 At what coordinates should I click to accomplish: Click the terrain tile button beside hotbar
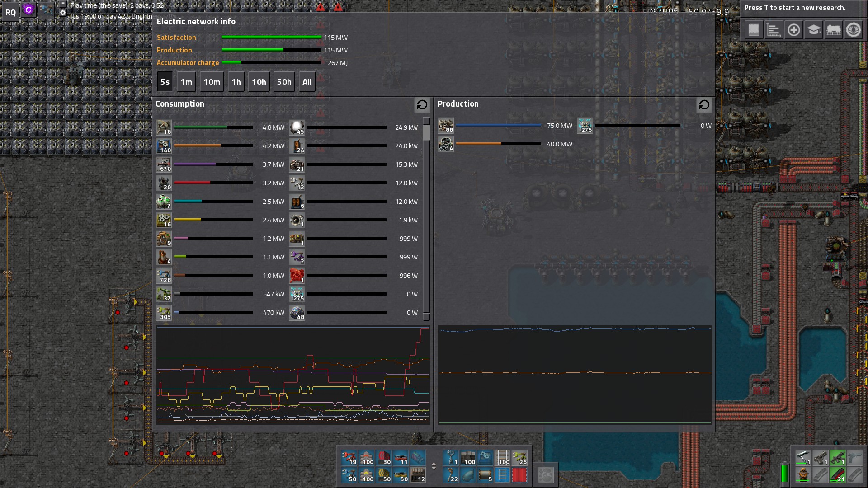[x=546, y=475]
